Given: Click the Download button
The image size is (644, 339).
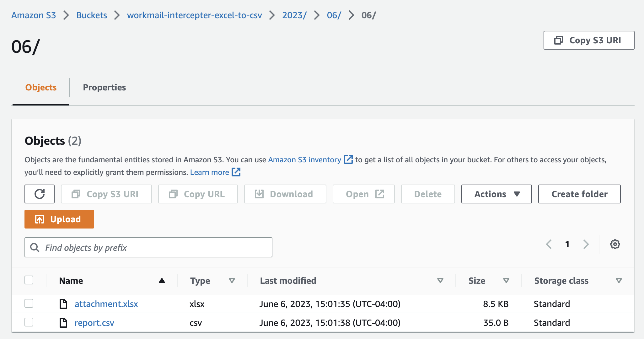Looking at the screenshot, I should point(285,194).
